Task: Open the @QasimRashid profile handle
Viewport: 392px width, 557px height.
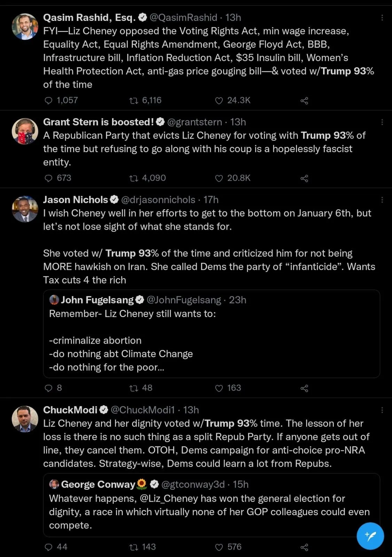Action: click(x=183, y=17)
